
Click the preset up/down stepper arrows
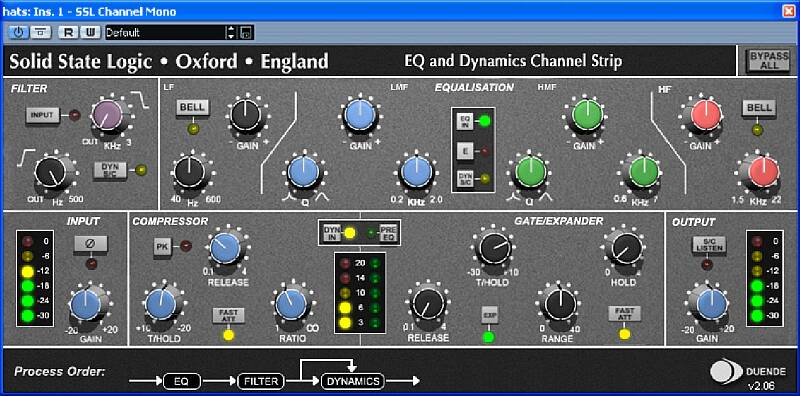[x=232, y=33]
